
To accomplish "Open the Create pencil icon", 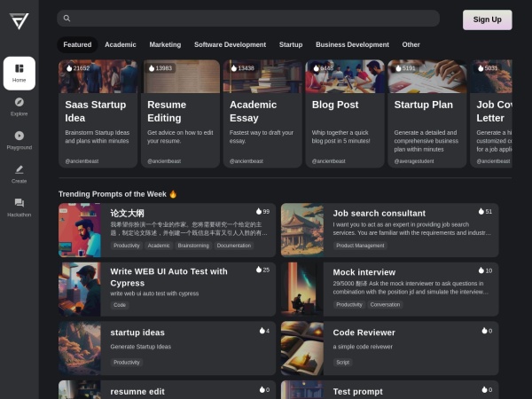I will 20,169.
